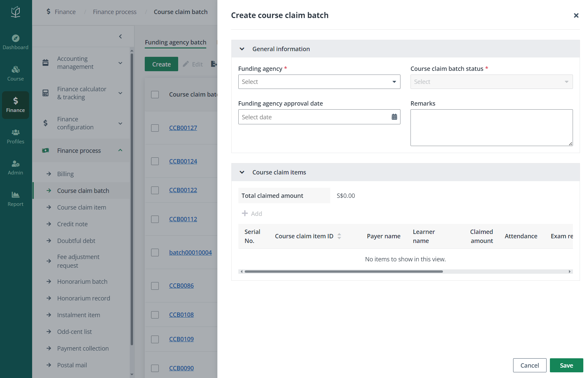
Task: Click the export icon beside Edit
Action: (214, 64)
